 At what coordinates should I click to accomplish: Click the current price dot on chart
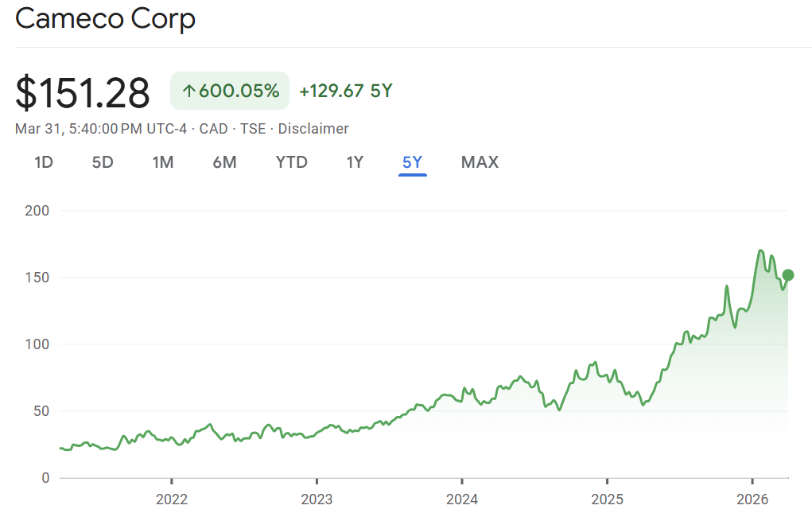788,275
